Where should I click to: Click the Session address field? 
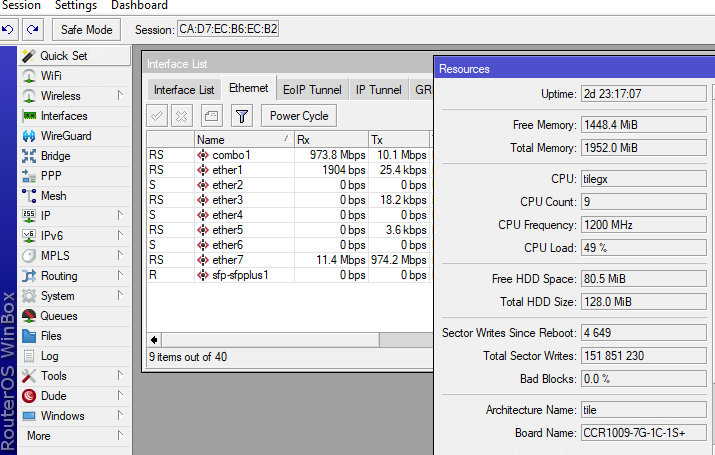[x=228, y=29]
